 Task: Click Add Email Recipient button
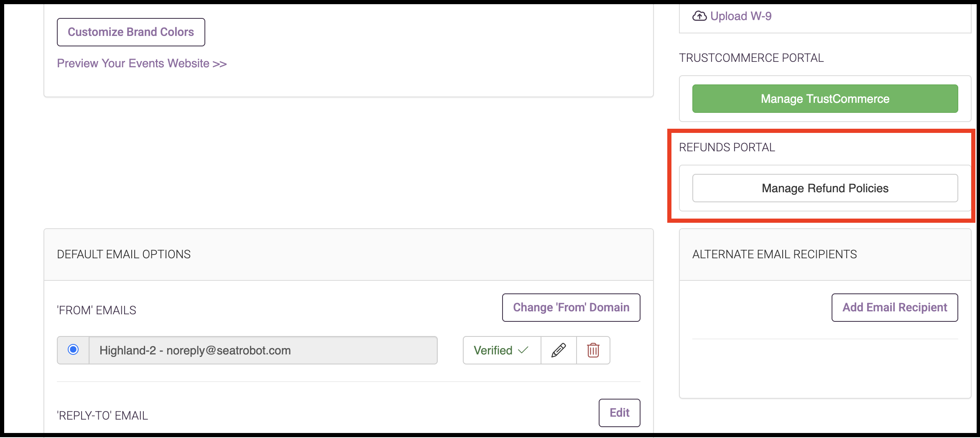895,308
